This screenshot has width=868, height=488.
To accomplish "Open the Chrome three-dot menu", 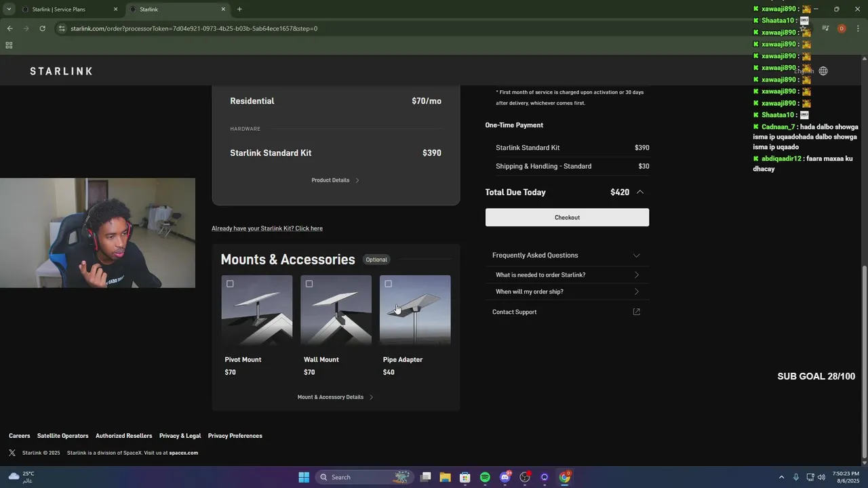I will [858, 28].
